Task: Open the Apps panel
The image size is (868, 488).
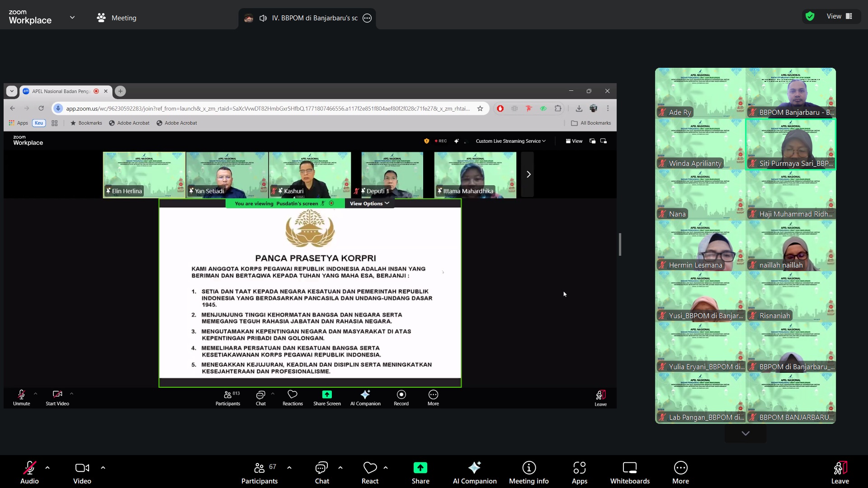Action: 579,472
